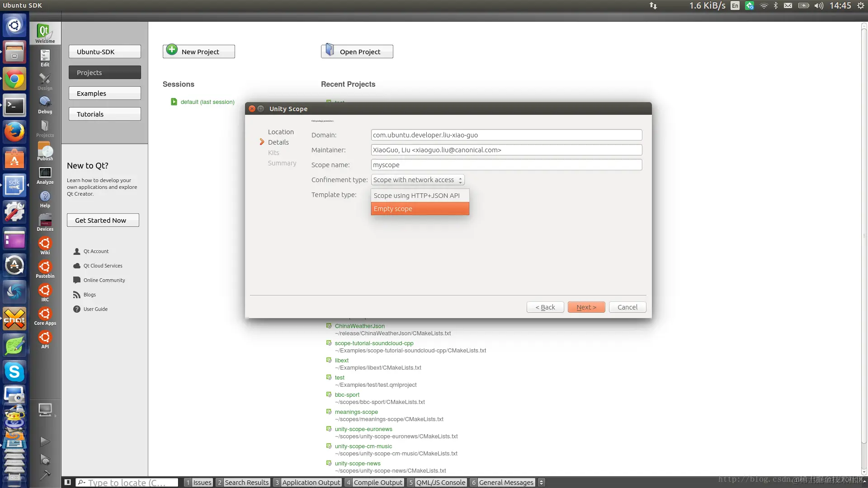868x488 pixels.
Task: Click Next in Unity Scope wizard
Action: pyautogui.click(x=586, y=307)
